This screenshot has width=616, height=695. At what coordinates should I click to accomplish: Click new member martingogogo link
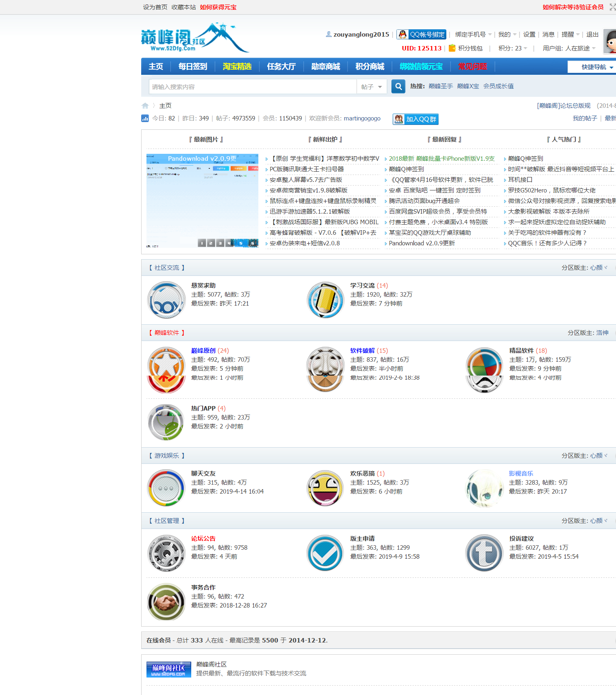click(x=362, y=118)
